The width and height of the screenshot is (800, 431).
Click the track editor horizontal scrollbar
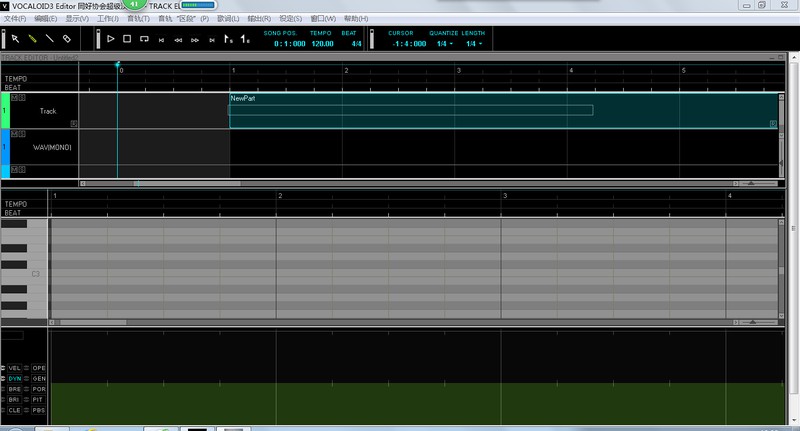[160, 183]
